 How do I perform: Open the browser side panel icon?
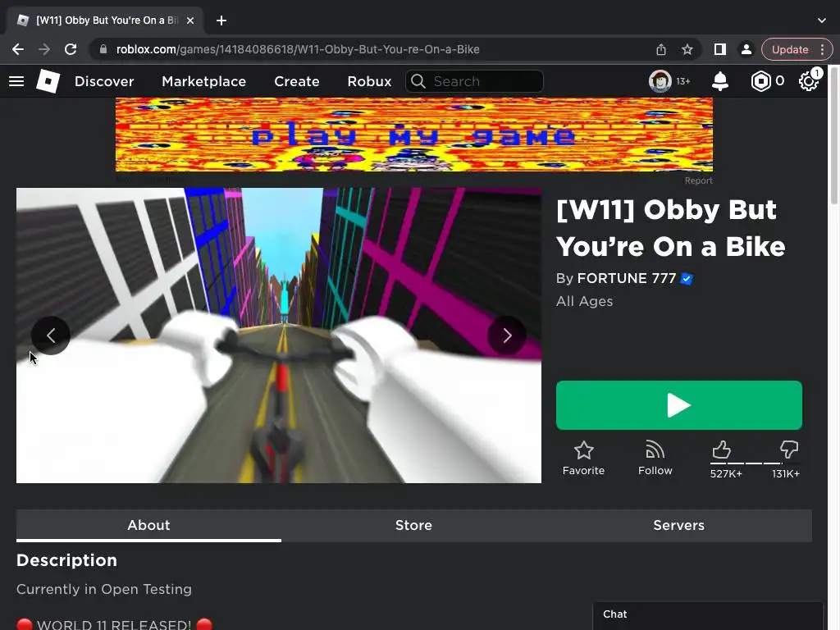coord(720,49)
